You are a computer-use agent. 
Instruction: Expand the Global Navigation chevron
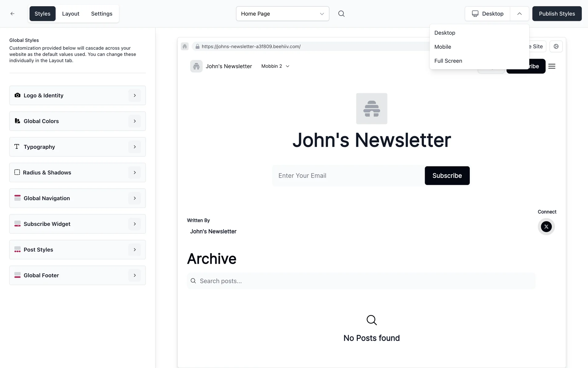[x=134, y=198]
